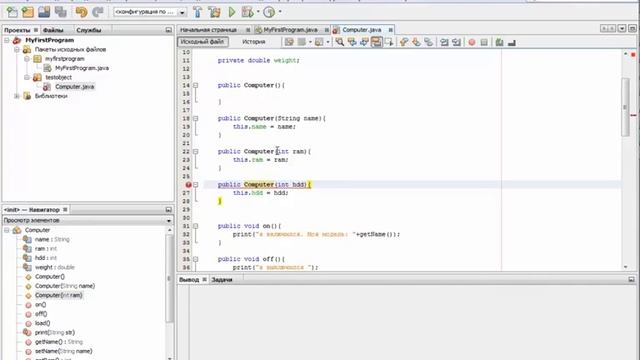Click the New File toolbar icon

pos(12,12)
